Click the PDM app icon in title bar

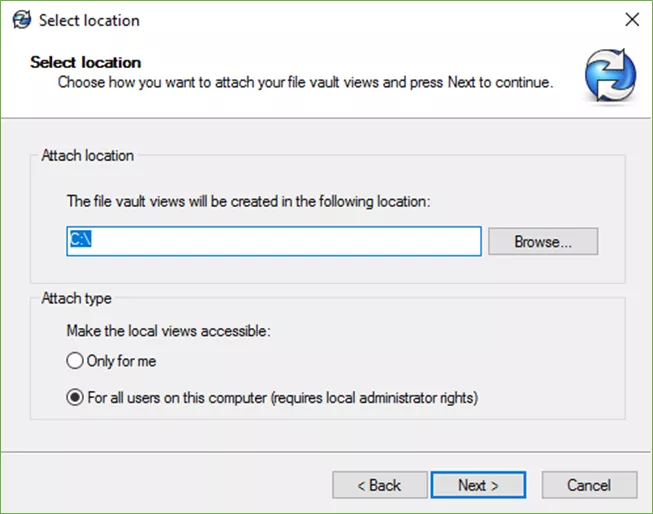point(21,20)
